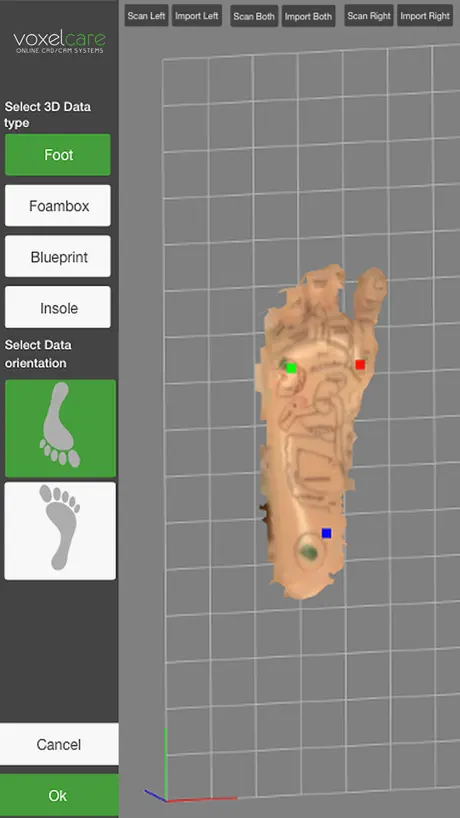Select the Foambox data type
This screenshot has height=818, width=460.
(x=58, y=206)
